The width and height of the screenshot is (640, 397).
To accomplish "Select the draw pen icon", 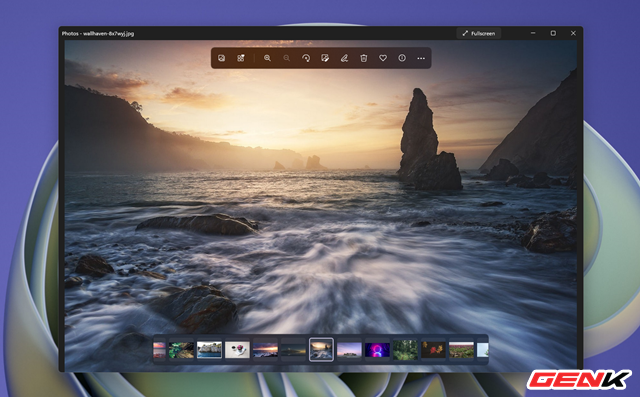I will click(344, 58).
